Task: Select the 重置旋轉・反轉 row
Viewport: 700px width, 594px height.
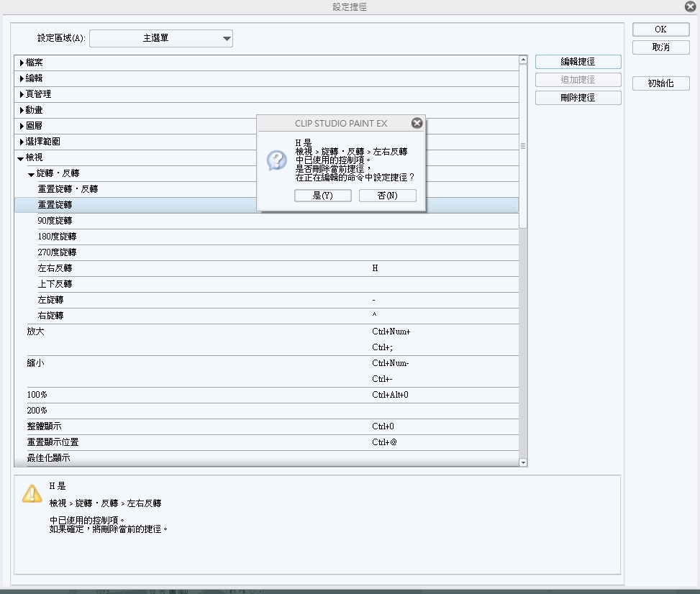Action: [x=266, y=189]
